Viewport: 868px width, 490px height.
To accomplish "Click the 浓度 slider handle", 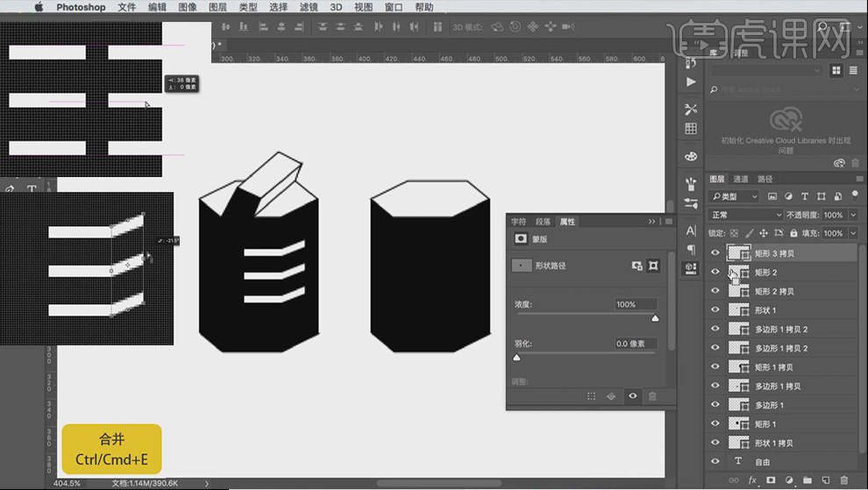I will [x=654, y=319].
